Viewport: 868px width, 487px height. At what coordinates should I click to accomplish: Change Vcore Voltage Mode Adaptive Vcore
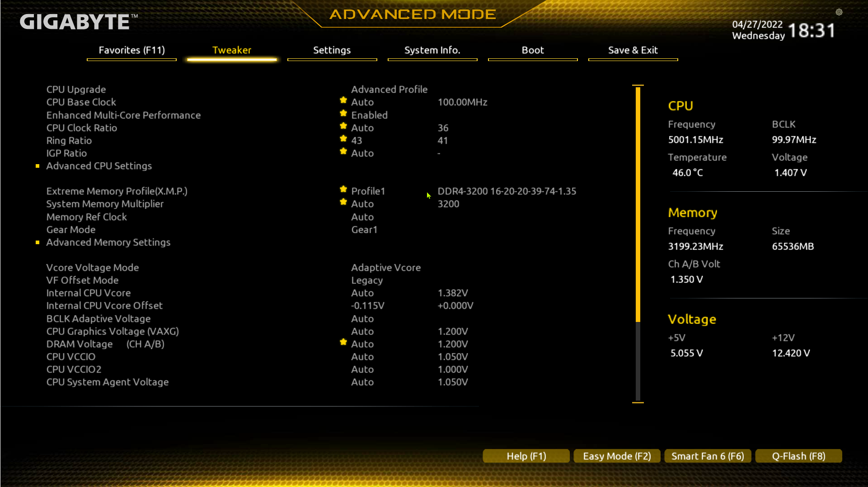[386, 268]
